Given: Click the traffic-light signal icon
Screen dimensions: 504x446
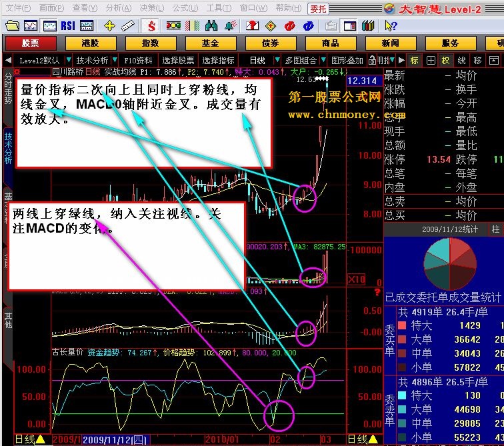Looking at the screenshot, I should coord(173,26).
